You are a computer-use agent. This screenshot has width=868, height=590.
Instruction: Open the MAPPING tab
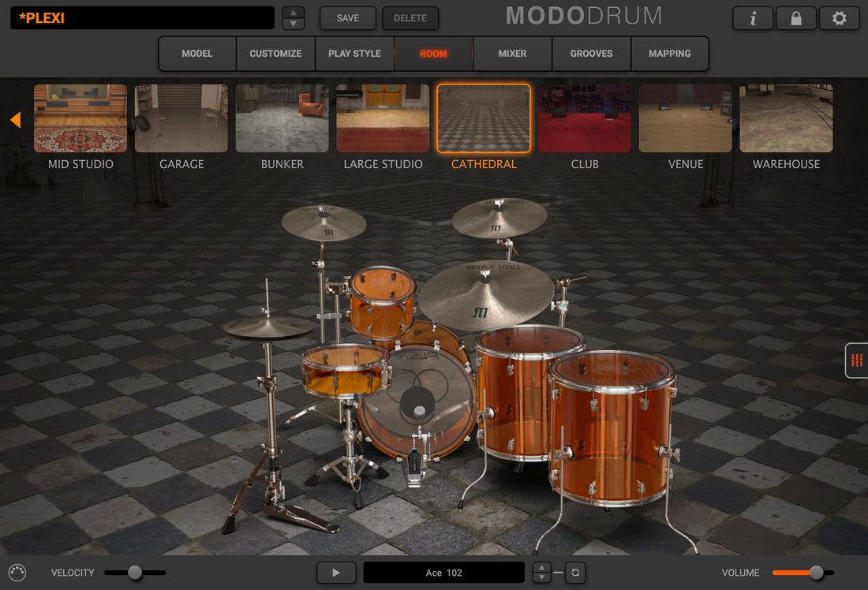coord(670,54)
